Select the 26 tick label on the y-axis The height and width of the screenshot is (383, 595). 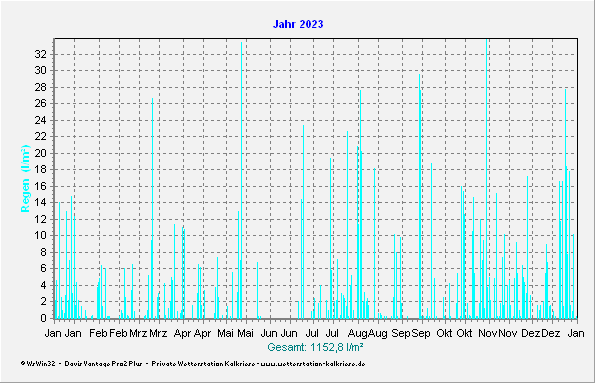coord(41,104)
